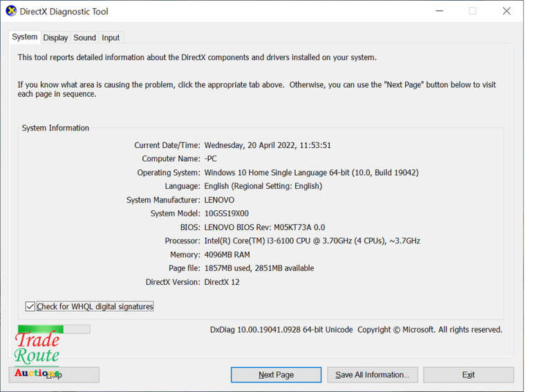Click the Page file value 1857MB used
The image size is (553, 392).
259,268
